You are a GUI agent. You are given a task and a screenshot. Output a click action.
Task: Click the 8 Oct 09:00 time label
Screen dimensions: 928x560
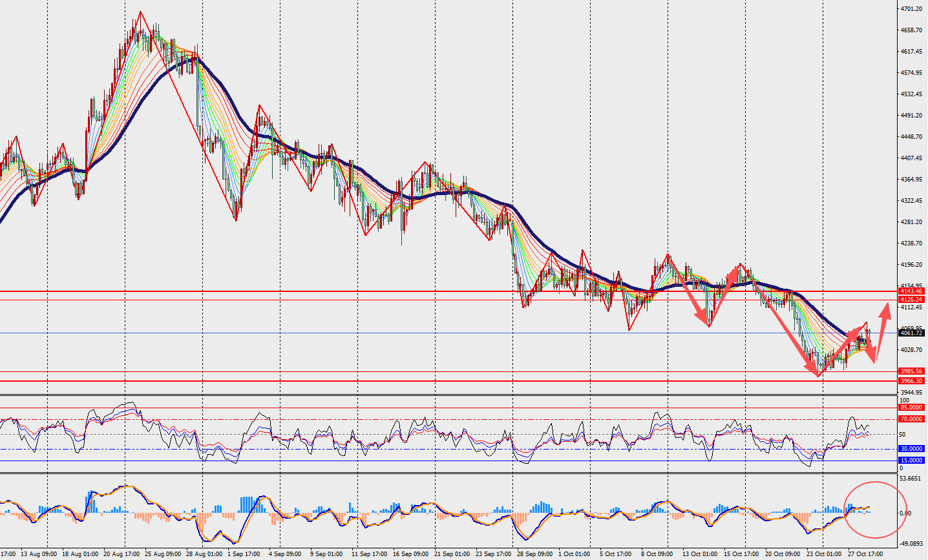(657, 554)
